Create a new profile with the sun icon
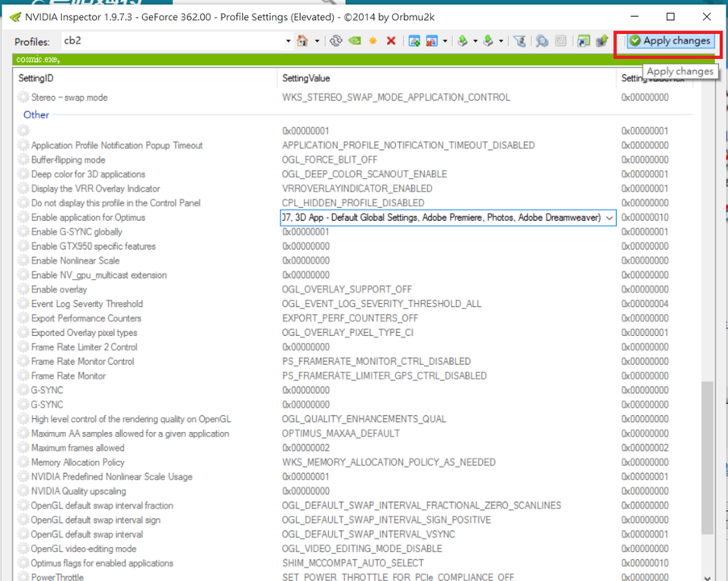 (x=372, y=41)
